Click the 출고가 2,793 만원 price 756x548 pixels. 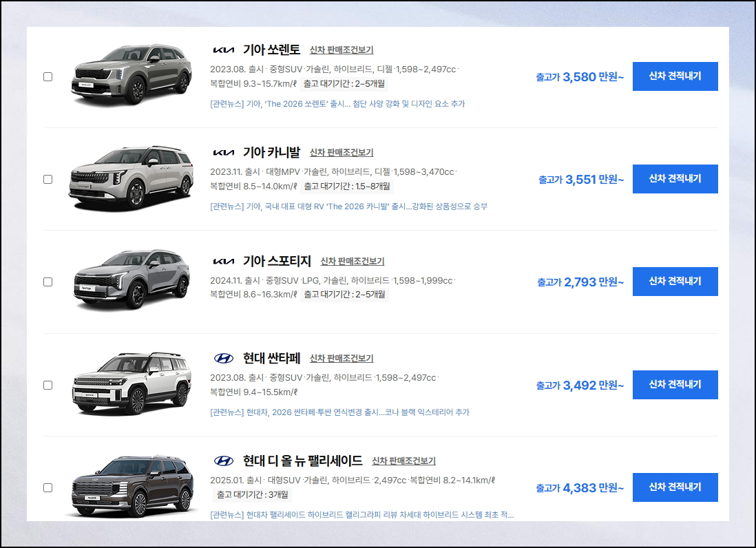click(x=580, y=282)
